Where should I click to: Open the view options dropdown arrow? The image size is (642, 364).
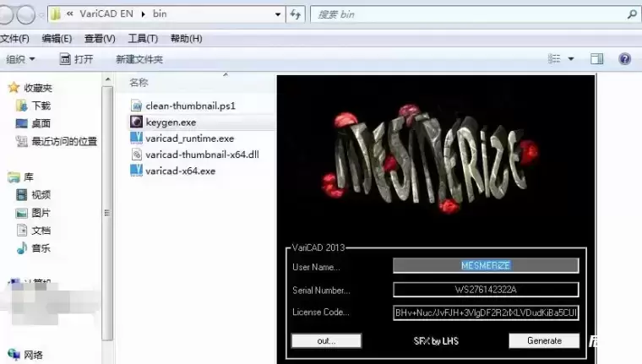571,59
